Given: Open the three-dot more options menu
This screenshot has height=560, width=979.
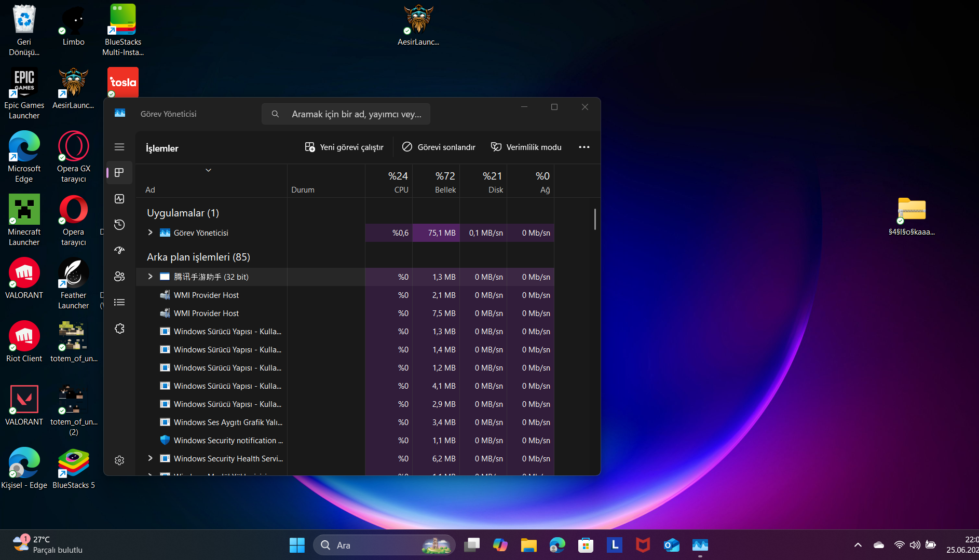Looking at the screenshot, I should click(x=584, y=147).
